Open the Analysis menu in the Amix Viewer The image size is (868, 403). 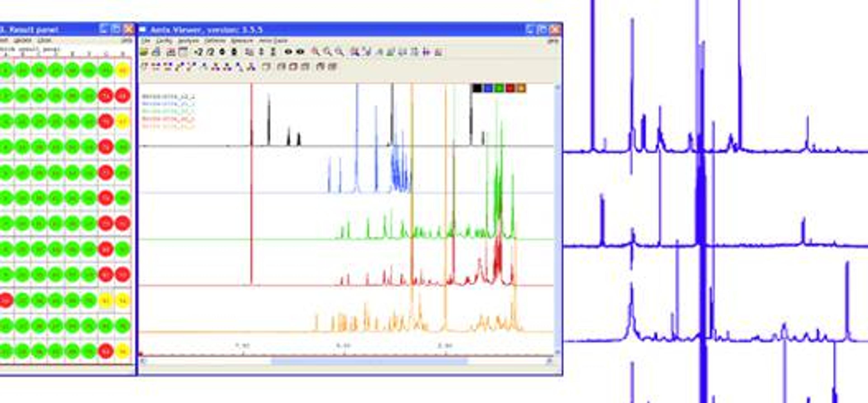[188, 41]
